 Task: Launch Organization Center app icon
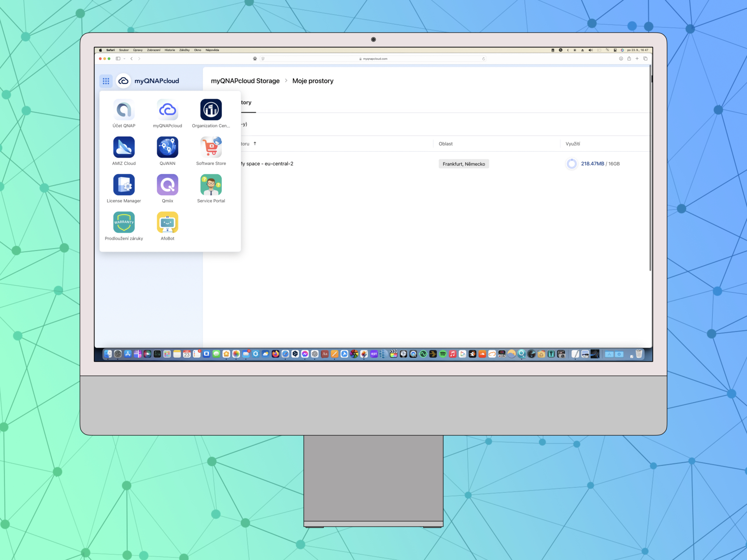(x=211, y=110)
